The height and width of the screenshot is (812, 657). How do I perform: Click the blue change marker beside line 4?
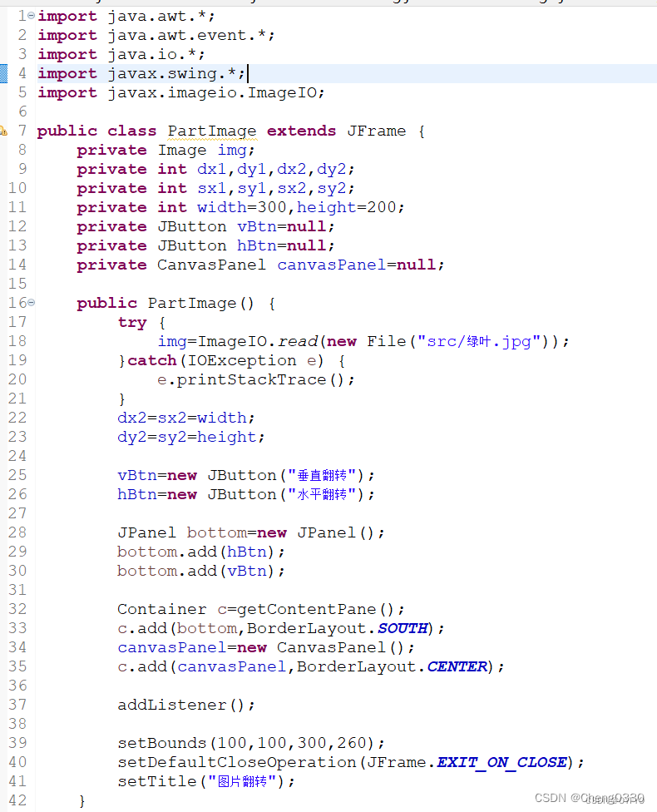(3, 73)
